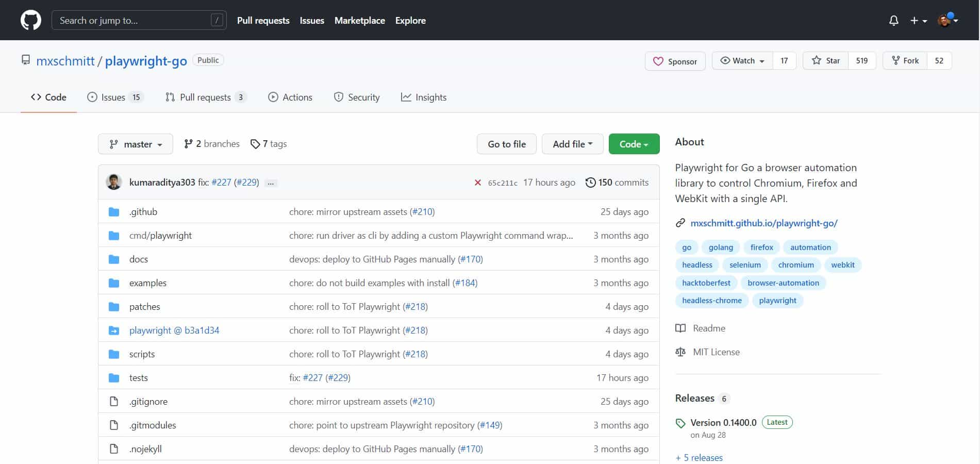Open the Add file dropdown

(572, 144)
